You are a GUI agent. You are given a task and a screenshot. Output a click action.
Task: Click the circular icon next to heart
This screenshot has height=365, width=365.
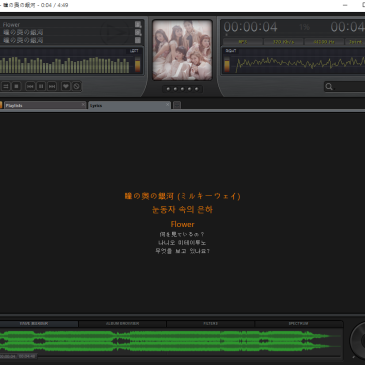click(76, 86)
